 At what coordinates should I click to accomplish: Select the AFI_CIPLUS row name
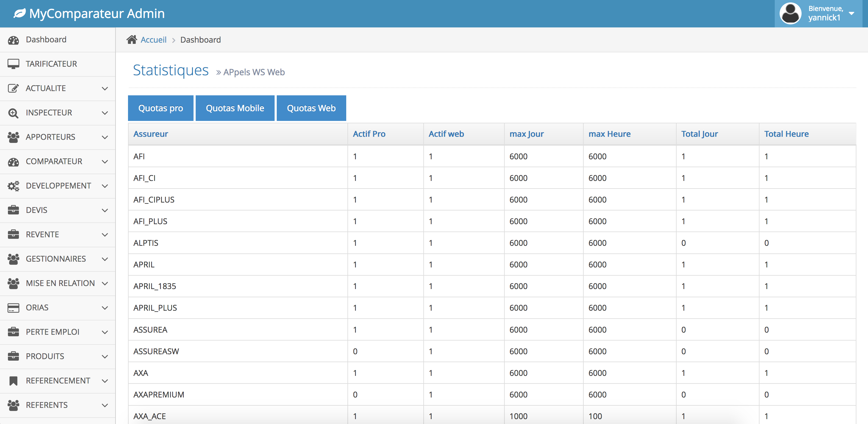pyautogui.click(x=154, y=200)
